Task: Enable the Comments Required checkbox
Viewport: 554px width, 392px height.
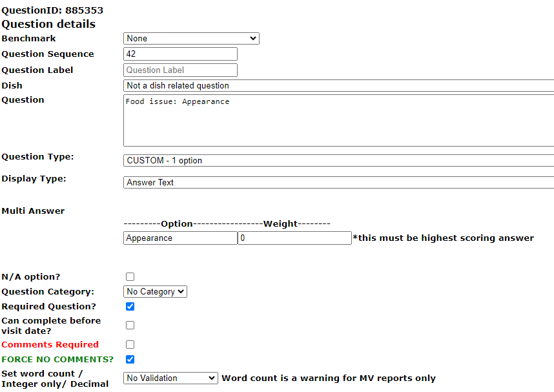Action: click(130, 345)
